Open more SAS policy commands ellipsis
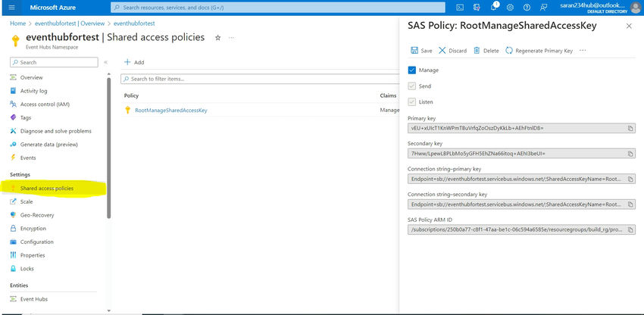Image resolution: width=644 pixels, height=315 pixels. pyautogui.click(x=583, y=51)
